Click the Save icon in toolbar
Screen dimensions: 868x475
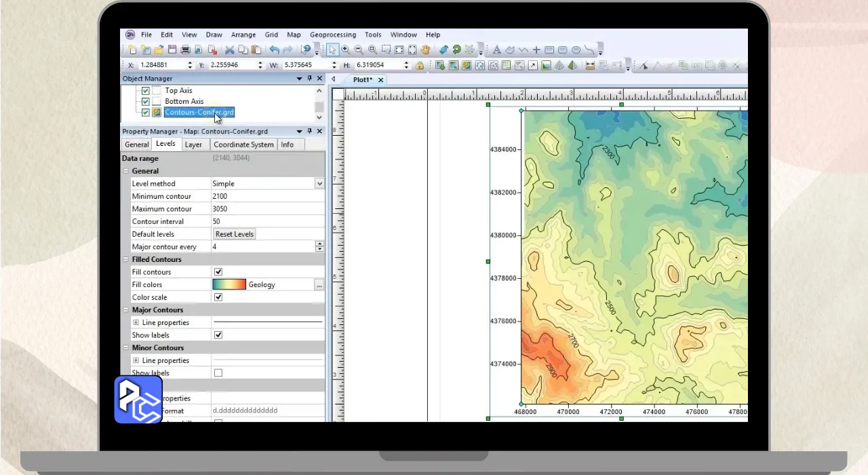click(x=172, y=50)
